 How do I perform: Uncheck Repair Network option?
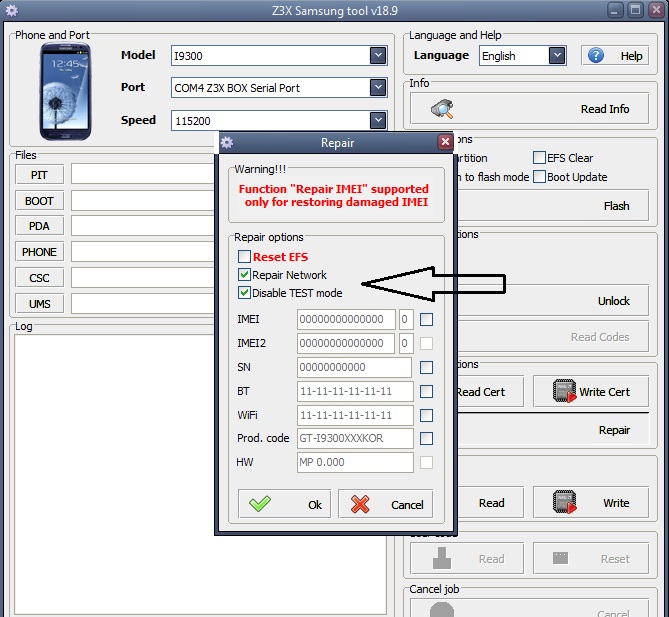click(x=244, y=274)
